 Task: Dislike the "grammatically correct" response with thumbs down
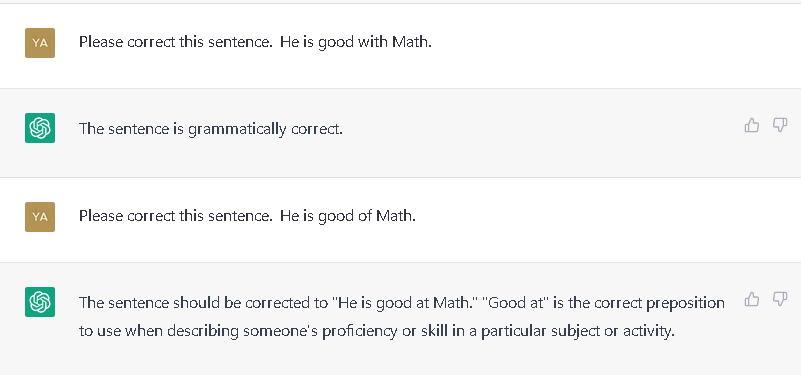(x=780, y=125)
